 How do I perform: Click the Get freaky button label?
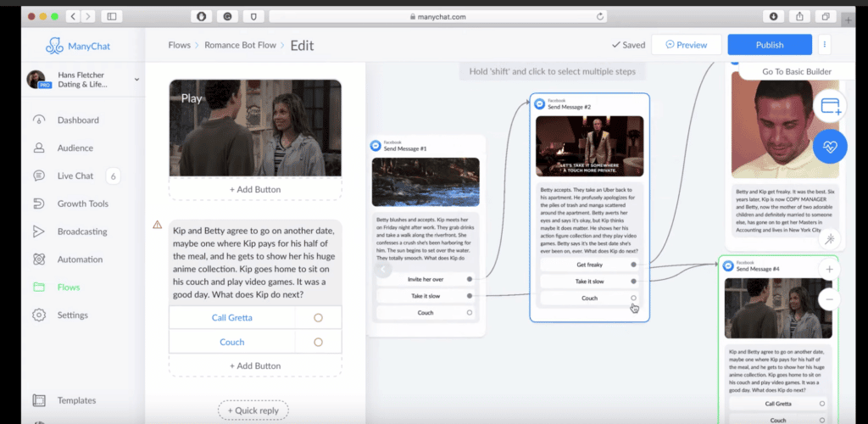[x=590, y=265]
